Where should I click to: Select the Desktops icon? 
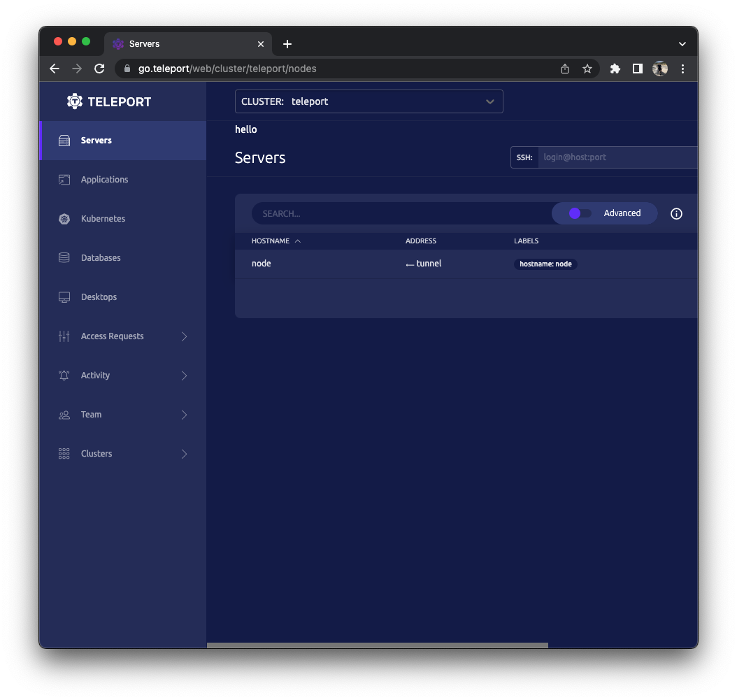[x=64, y=297]
